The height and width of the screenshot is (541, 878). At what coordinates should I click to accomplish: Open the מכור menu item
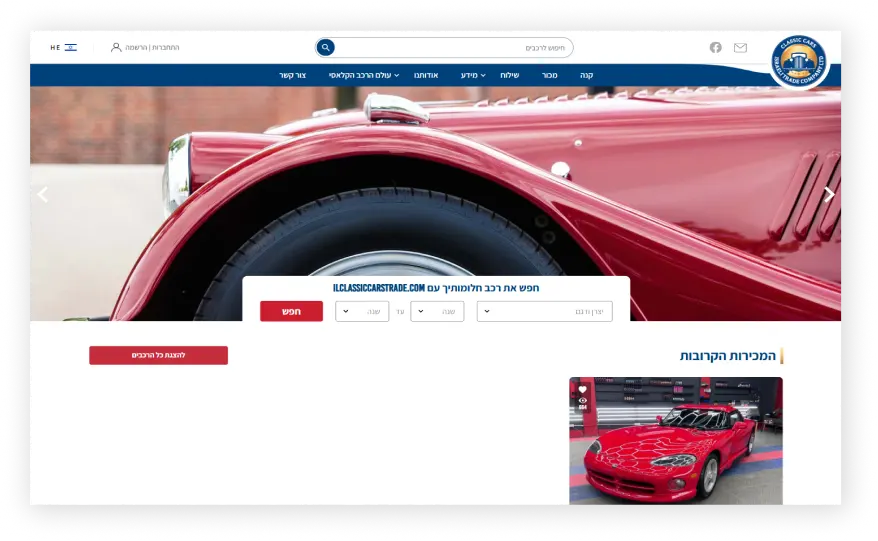549,75
